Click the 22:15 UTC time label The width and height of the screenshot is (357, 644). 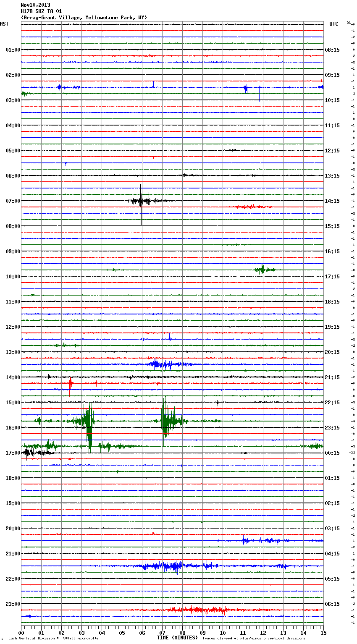(332, 403)
